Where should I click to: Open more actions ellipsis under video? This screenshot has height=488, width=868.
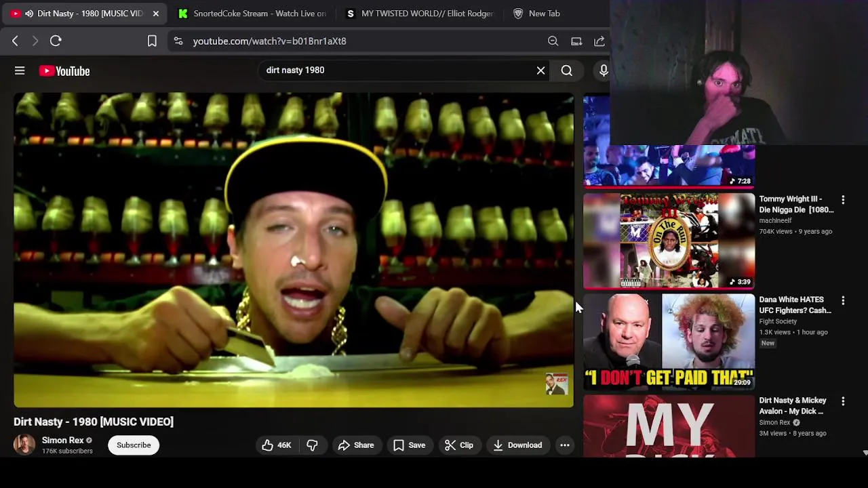564,445
